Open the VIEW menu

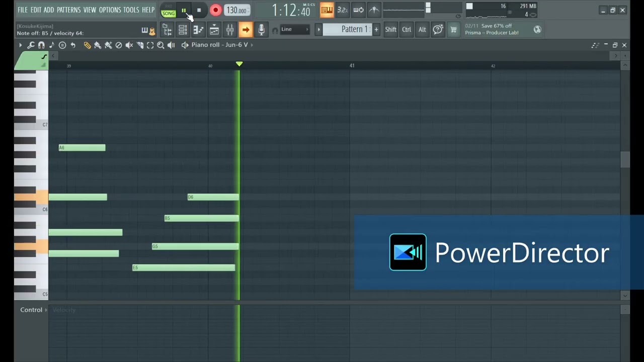point(90,10)
